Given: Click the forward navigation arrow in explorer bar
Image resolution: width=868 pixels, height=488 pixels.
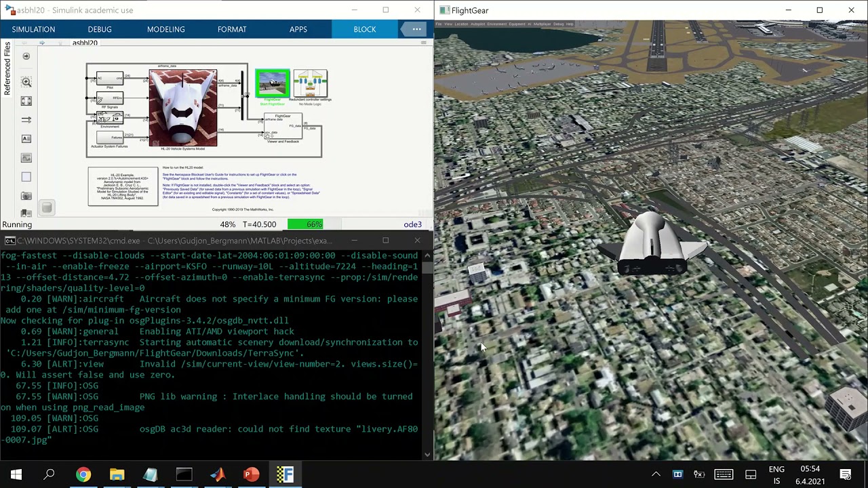Looking at the screenshot, I should pos(42,43).
